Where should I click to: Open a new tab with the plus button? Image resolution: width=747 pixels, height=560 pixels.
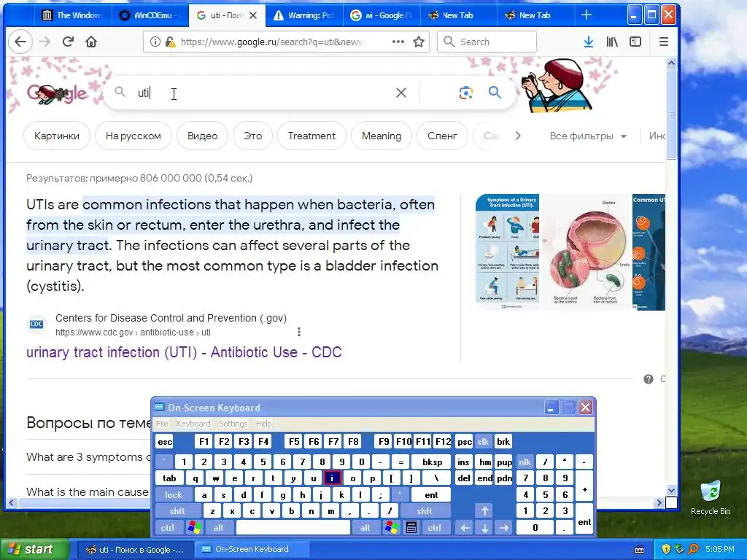pos(587,15)
